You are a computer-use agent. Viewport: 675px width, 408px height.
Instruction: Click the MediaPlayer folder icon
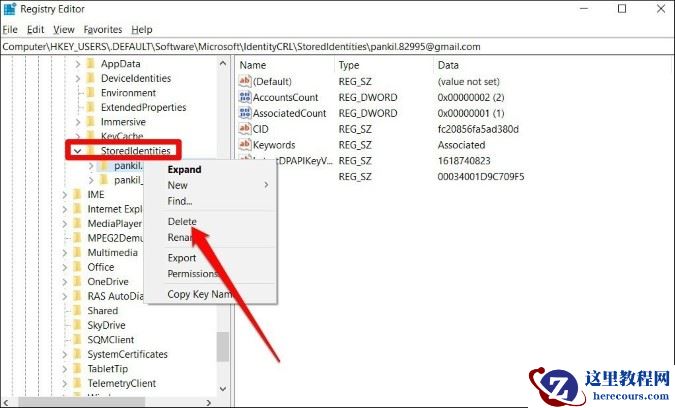pyautogui.click(x=77, y=223)
